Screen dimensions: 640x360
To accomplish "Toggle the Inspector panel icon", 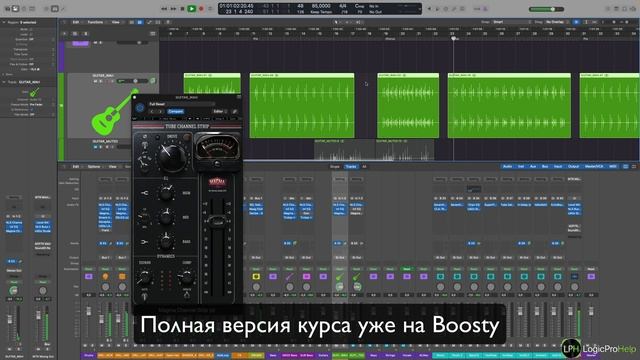I will (x=16, y=9).
